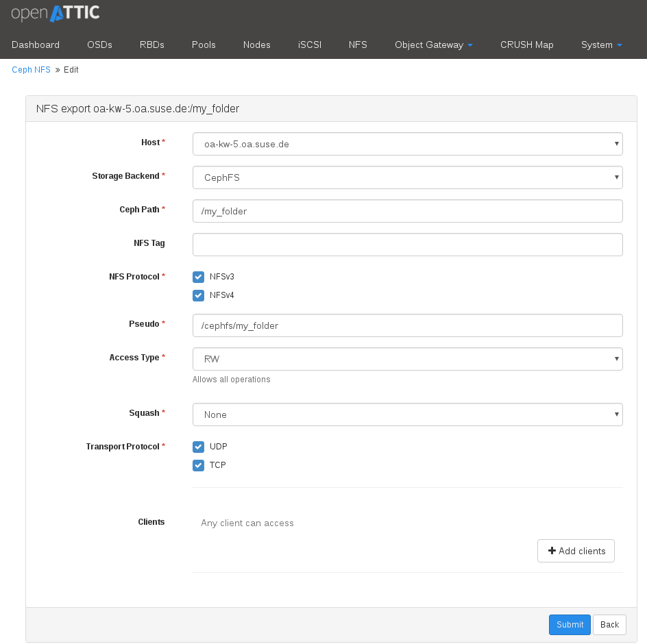647x644 pixels.
Task: Click the 'Any client can access' text
Action: click(x=247, y=523)
